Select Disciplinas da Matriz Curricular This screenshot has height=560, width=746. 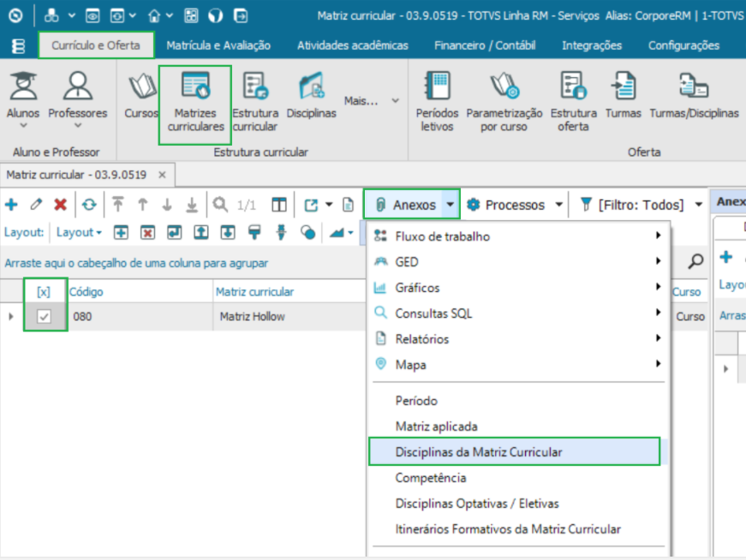pyautogui.click(x=515, y=451)
